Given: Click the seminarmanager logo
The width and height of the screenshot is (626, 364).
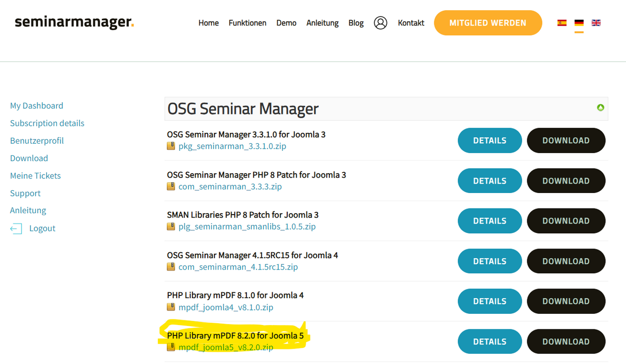Looking at the screenshot, I should (x=74, y=23).
